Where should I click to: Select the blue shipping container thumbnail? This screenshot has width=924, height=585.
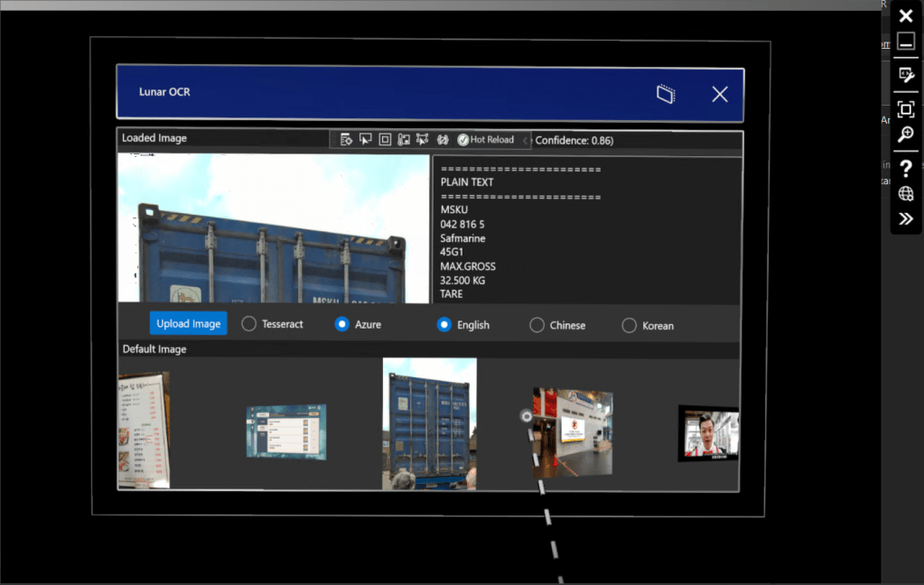(x=430, y=423)
